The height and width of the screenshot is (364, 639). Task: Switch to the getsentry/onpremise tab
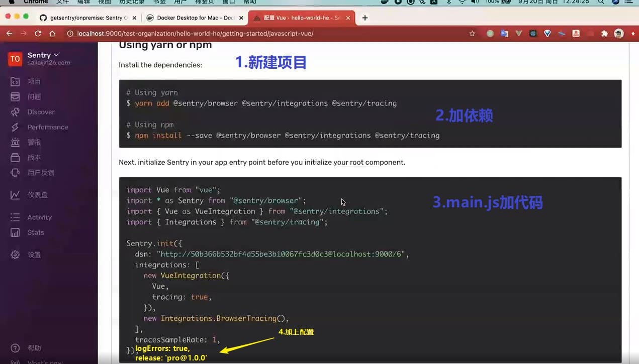point(85,18)
